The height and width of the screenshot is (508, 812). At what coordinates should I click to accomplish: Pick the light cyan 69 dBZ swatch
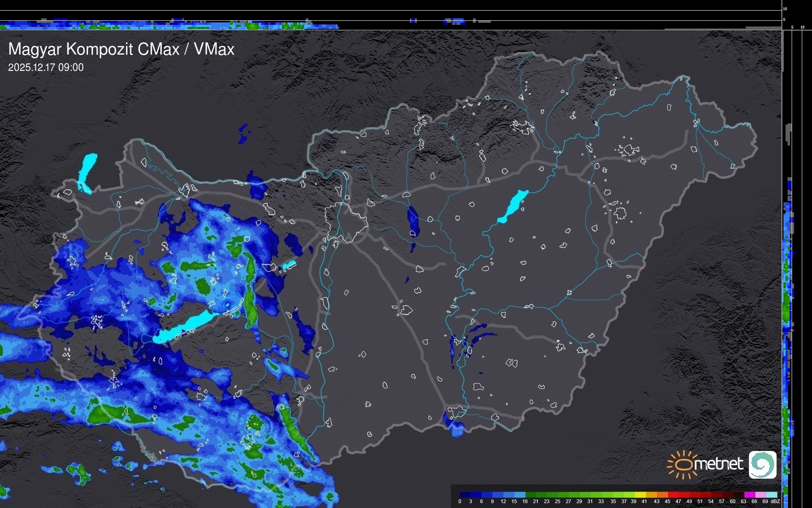click(x=772, y=495)
